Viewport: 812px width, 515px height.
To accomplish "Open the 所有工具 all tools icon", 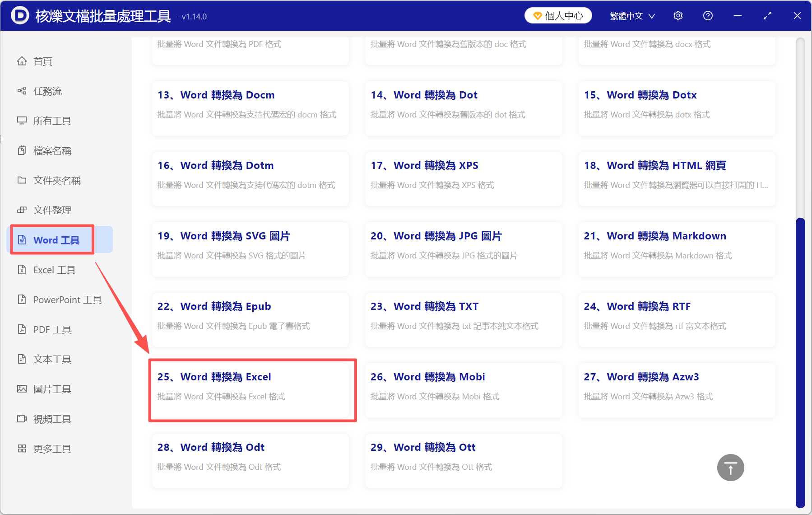I will pyautogui.click(x=22, y=121).
